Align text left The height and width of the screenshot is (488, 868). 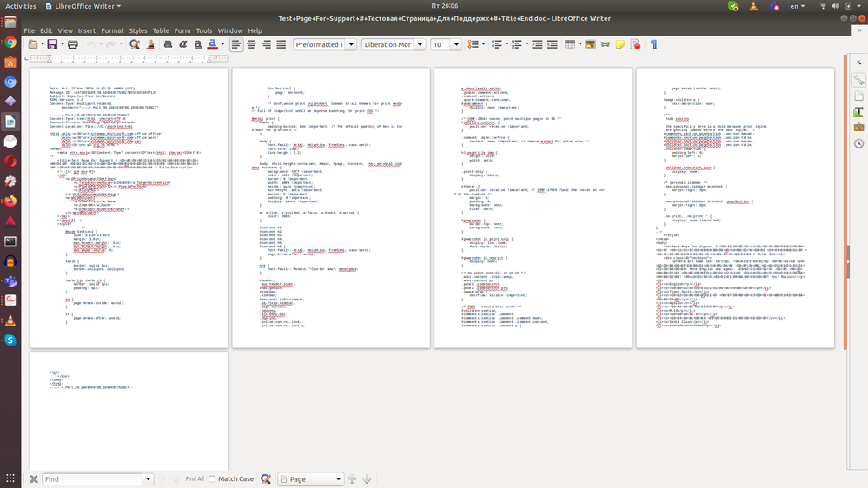tap(236, 44)
